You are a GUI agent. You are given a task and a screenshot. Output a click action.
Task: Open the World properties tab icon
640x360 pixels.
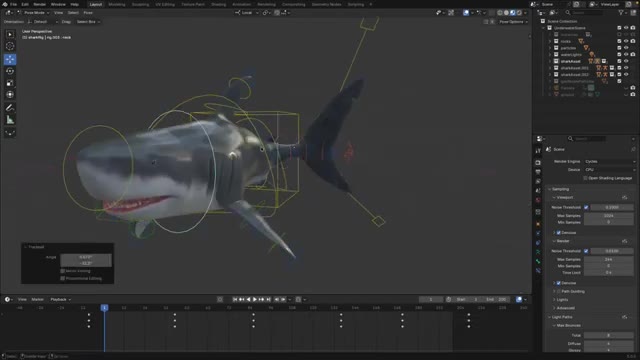pyautogui.click(x=538, y=200)
